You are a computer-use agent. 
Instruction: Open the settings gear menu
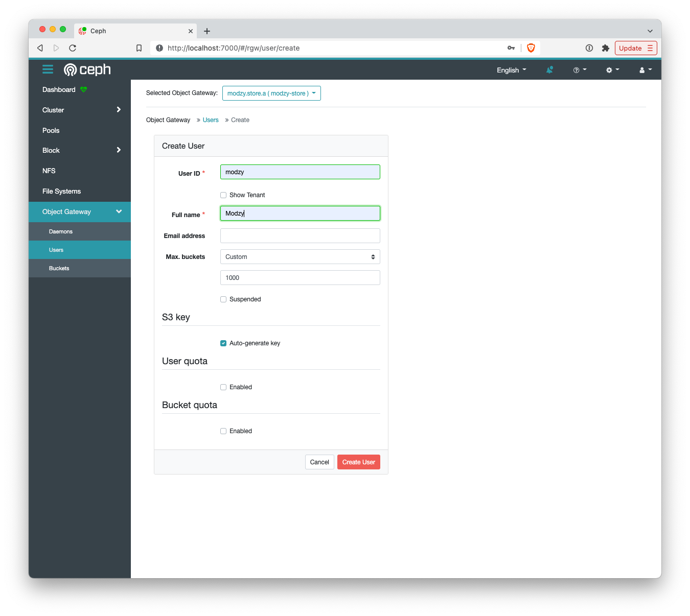click(612, 70)
